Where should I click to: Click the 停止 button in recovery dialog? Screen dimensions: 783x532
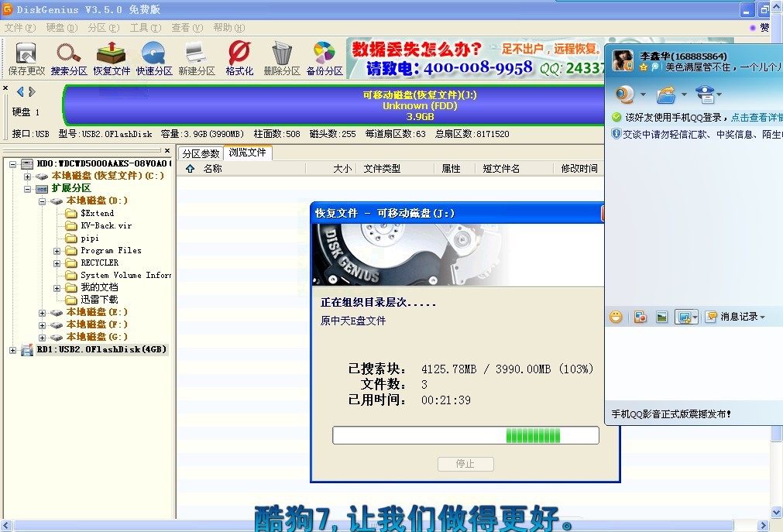[465, 464]
